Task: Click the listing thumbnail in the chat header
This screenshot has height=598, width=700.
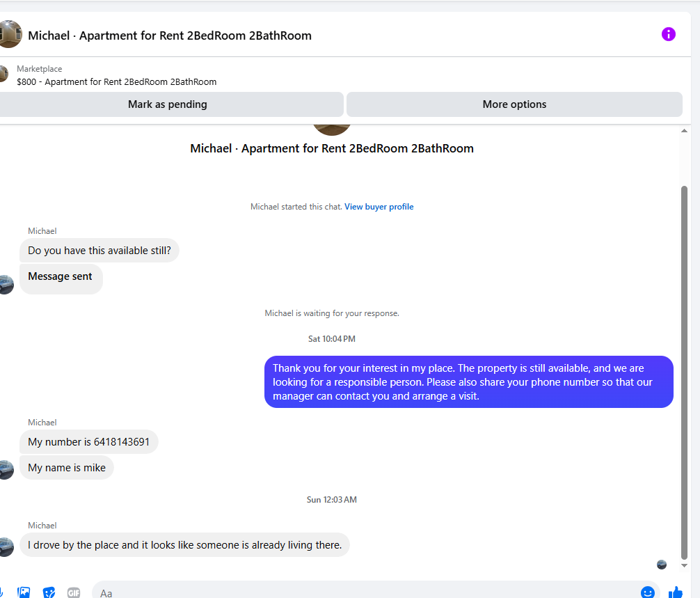Action: tap(10, 34)
